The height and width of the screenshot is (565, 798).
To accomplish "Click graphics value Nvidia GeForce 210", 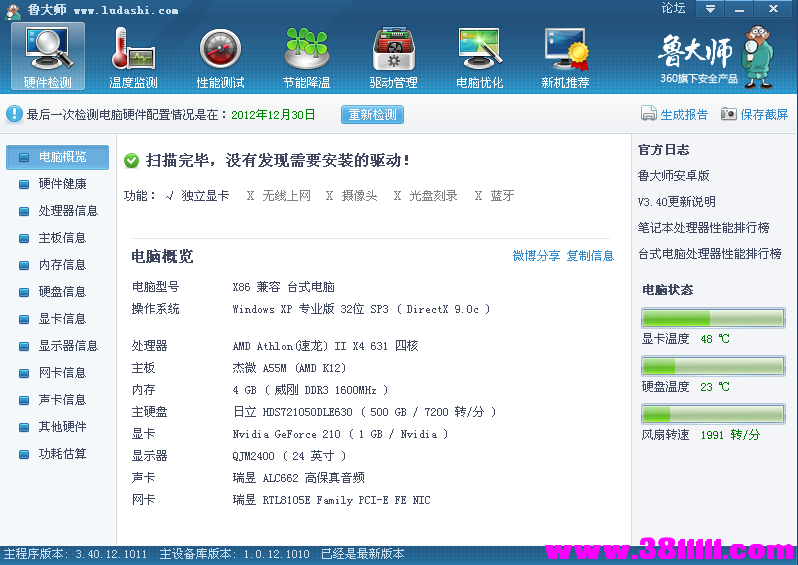I will [340, 434].
